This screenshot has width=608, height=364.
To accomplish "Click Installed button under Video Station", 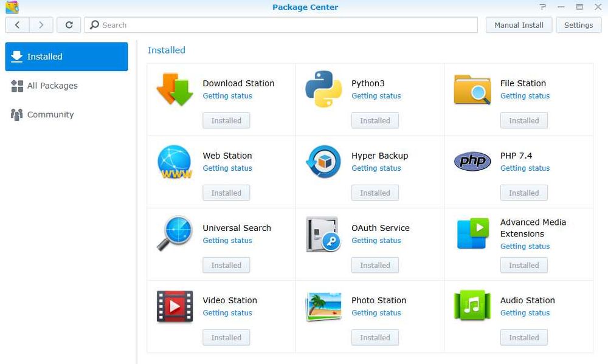I will pos(226,338).
